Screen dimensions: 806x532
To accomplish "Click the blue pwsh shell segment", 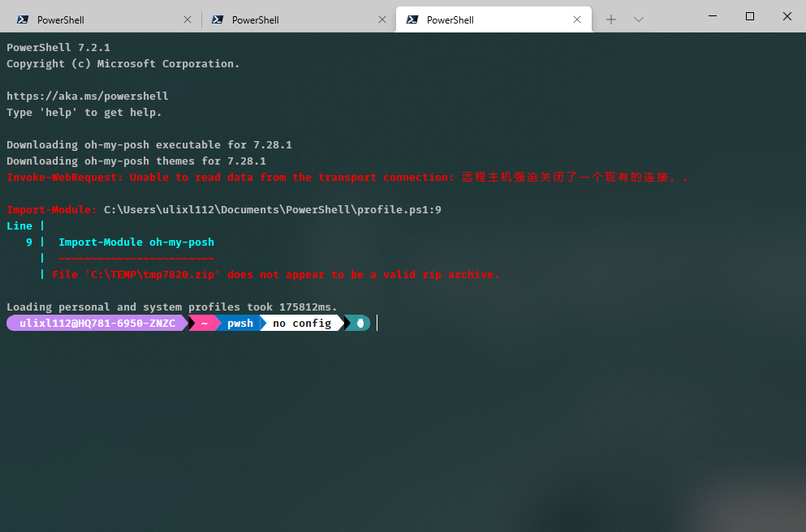I will [x=239, y=323].
